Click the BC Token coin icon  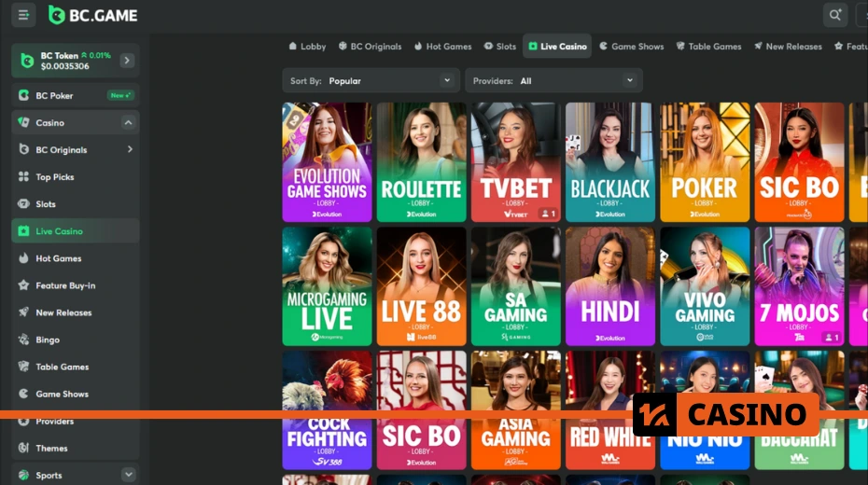27,61
